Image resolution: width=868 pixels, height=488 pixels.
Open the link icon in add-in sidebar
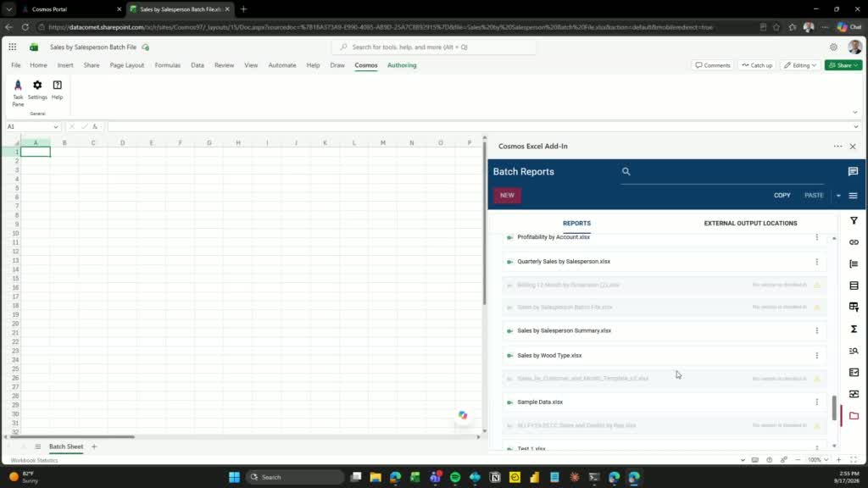(854, 242)
